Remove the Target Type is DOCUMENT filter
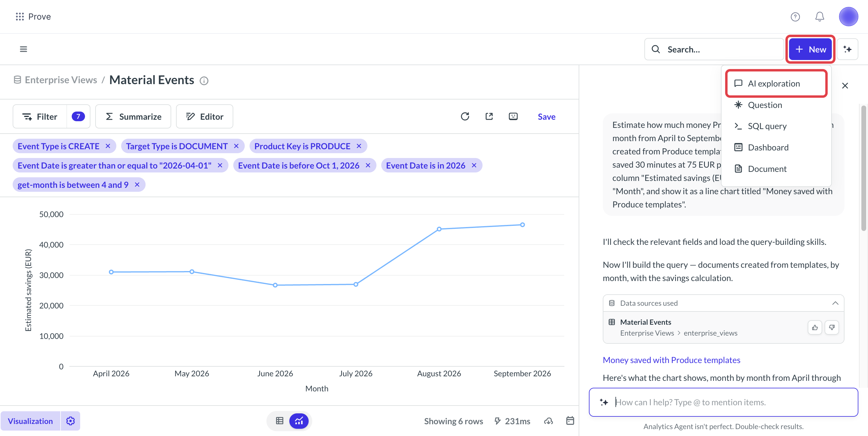Image resolution: width=868 pixels, height=436 pixels. click(x=236, y=146)
